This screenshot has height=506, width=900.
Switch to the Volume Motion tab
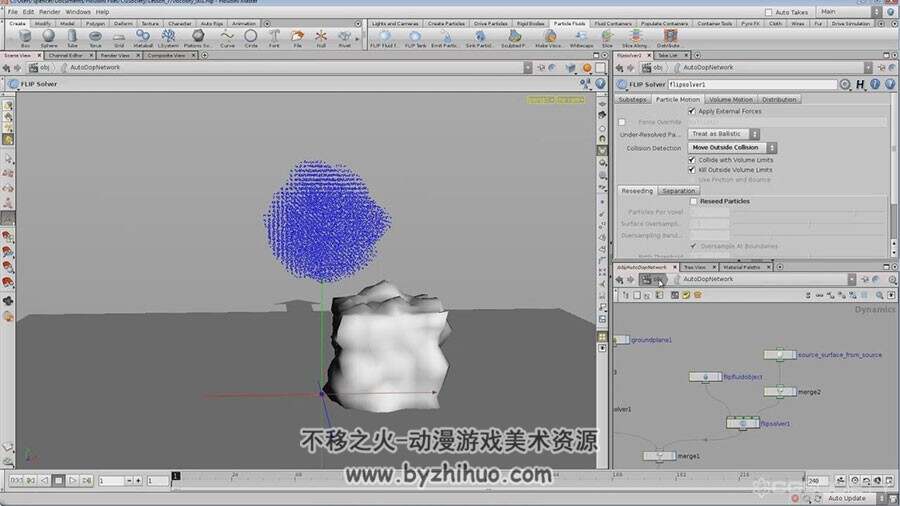pos(731,99)
